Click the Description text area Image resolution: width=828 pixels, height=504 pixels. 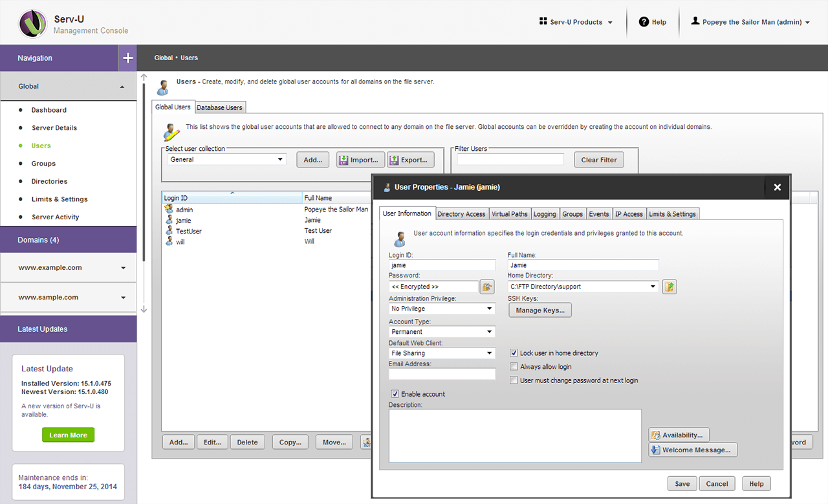[x=515, y=435]
